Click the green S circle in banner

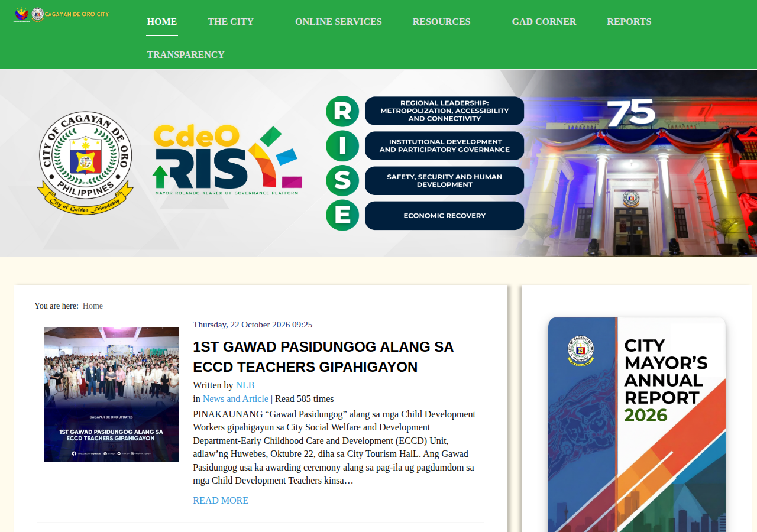pos(342,181)
